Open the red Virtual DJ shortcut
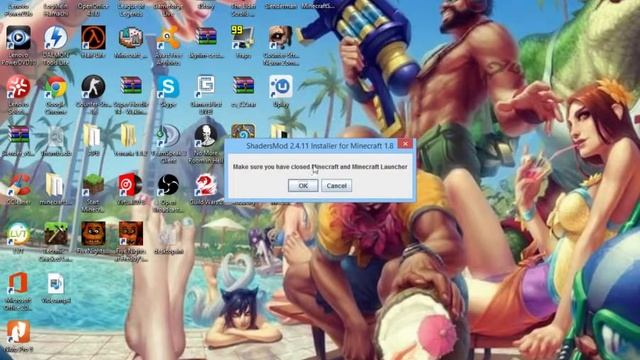The width and height of the screenshot is (640, 360). [x=131, y=185]
